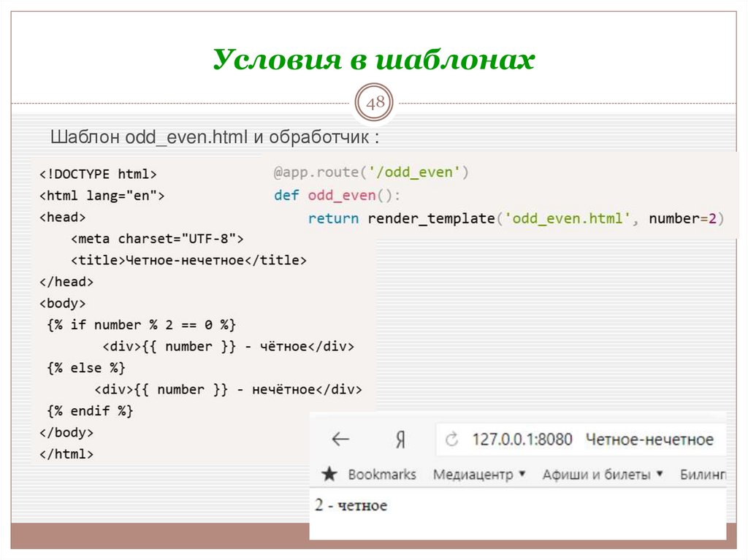Click the {% endif %} template line
This screenshot has height=560, width=748.
pos(90,411)
